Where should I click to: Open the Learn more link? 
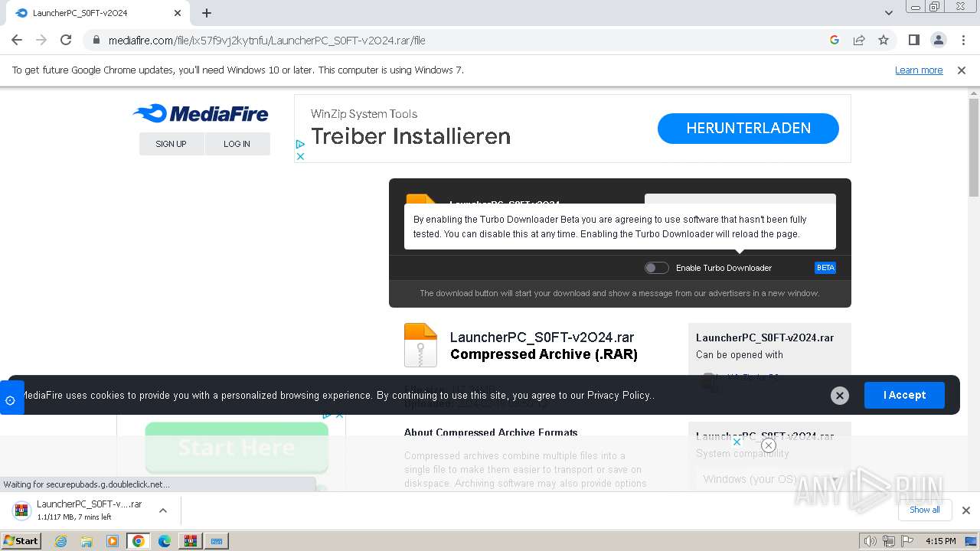coord(919,70)
